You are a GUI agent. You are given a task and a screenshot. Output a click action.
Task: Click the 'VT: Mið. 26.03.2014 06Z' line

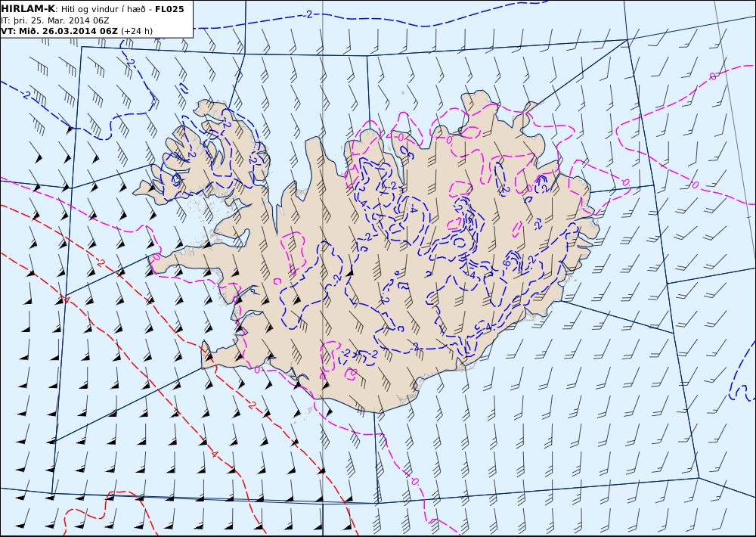[60, 31]
